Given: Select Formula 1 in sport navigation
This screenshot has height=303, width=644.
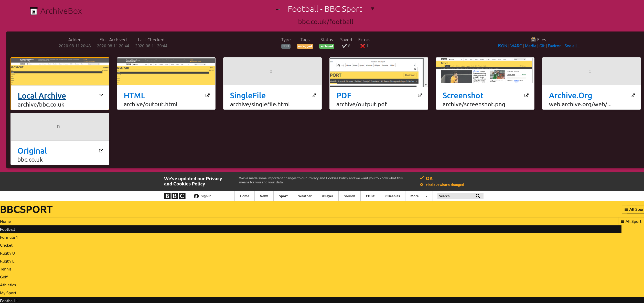Looking at the screenshot, I should (x=9, y=237).
